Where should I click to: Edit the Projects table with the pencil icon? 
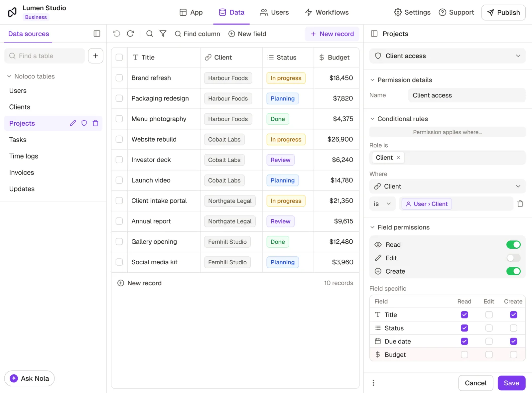click(73, 123)
